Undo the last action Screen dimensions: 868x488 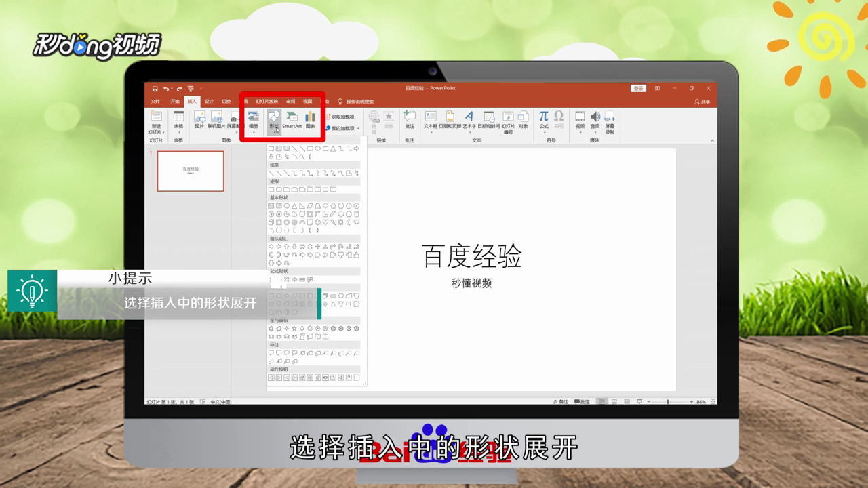[x=165, y=89]
